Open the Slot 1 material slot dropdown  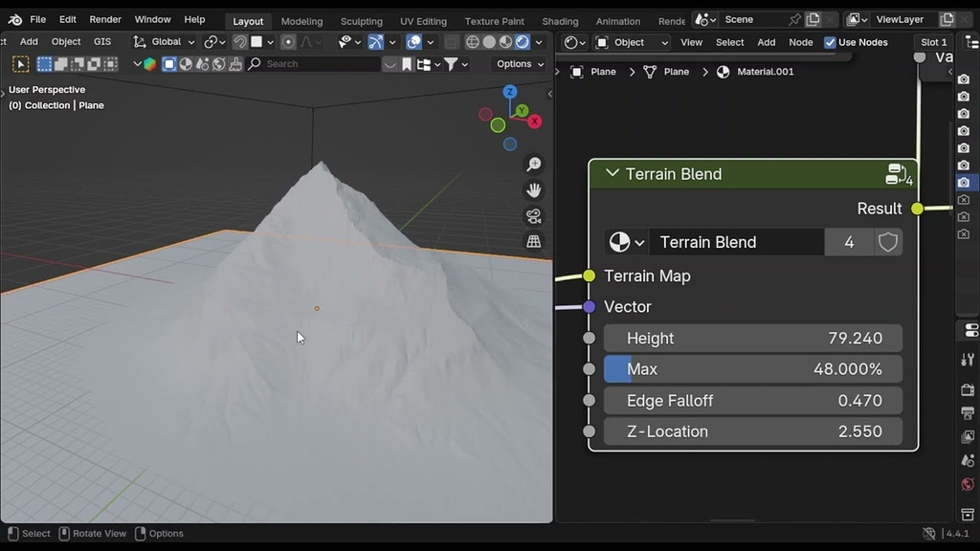point(934,42)
